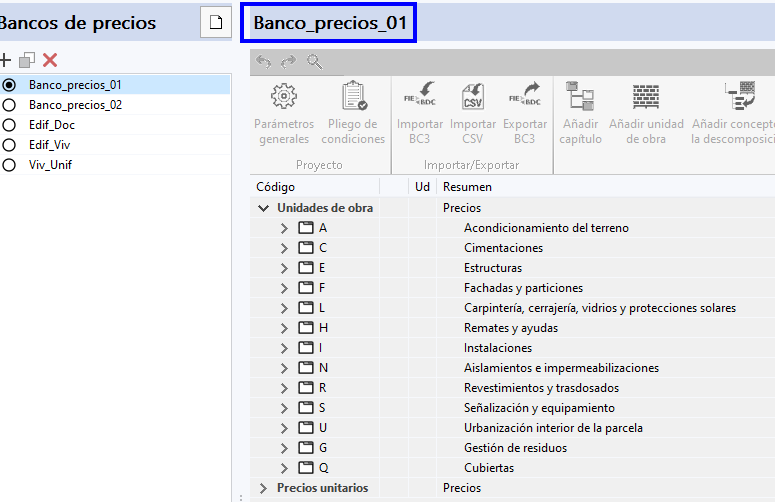Expand the Precios unitarios node
This screenshot has width=775, height=502.
tap(263, 488)
